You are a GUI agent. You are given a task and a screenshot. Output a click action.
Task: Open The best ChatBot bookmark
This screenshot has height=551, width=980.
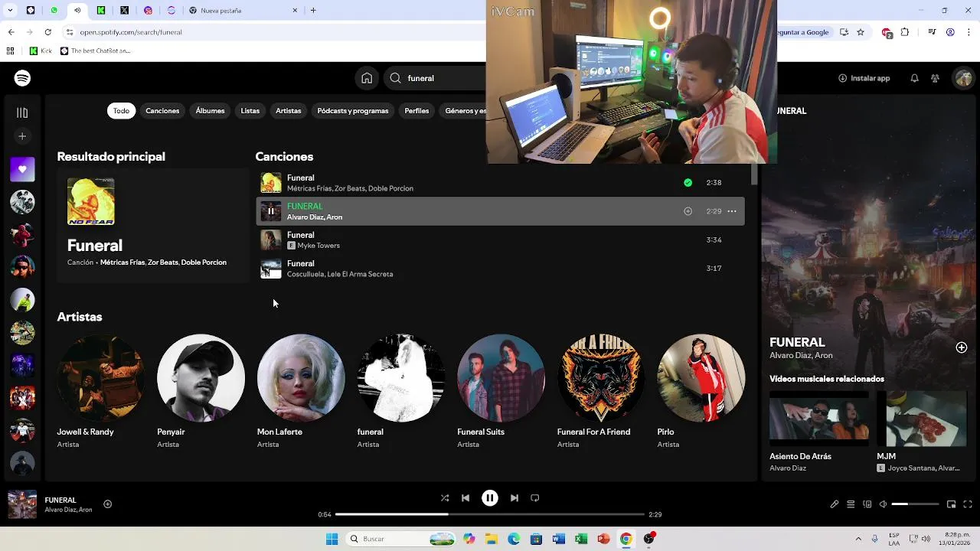tap(96, 51)
